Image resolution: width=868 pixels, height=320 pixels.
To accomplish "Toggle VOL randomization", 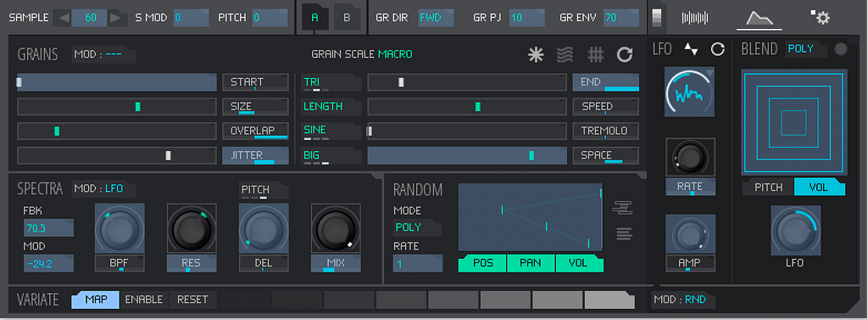I will 579,263.
